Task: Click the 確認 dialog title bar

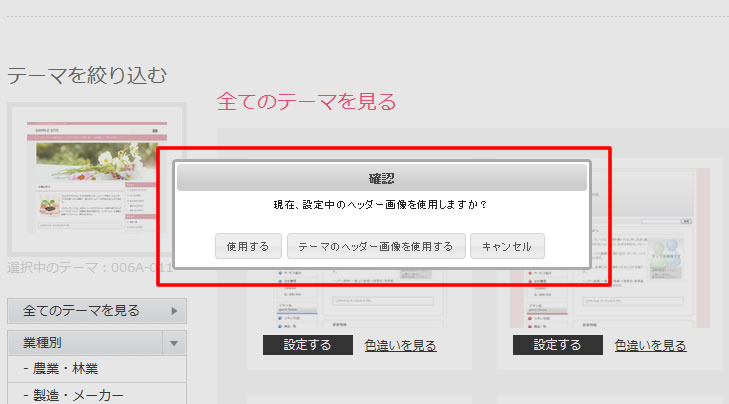Action: tap(381, 178)
